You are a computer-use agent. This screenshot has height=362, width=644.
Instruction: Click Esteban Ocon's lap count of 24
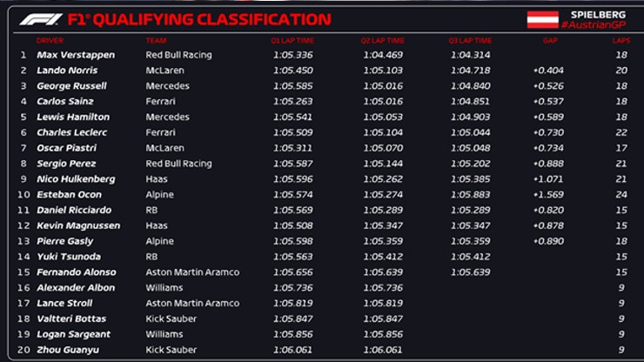(x=621, y=194)
